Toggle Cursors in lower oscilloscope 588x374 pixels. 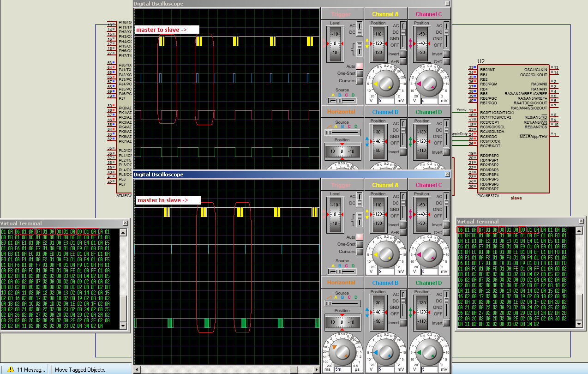point(360,252)
